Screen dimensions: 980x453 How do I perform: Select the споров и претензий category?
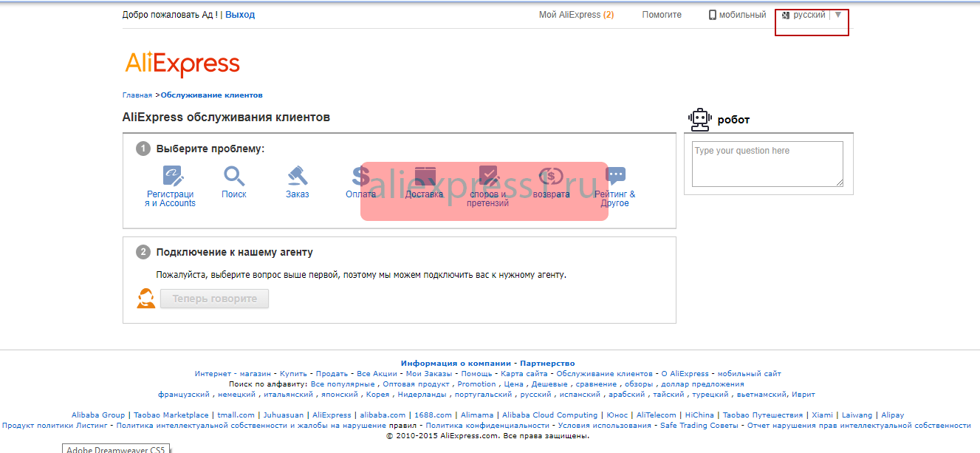point(488,186)
